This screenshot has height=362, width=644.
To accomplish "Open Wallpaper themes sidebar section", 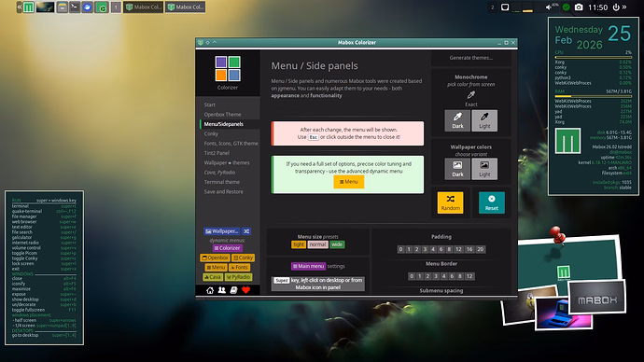I will tap(227, 163).
